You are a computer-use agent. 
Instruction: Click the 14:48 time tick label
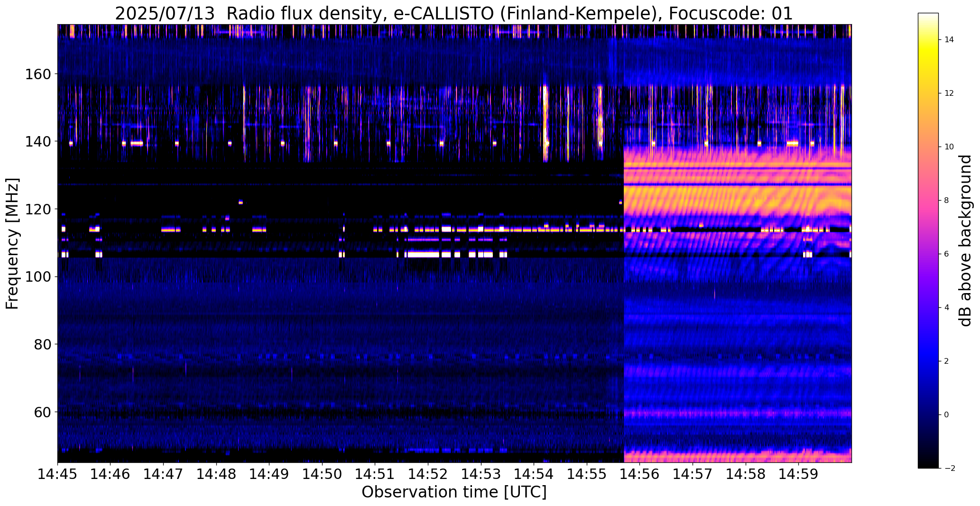pyautogui.click(x=216, y=474)
